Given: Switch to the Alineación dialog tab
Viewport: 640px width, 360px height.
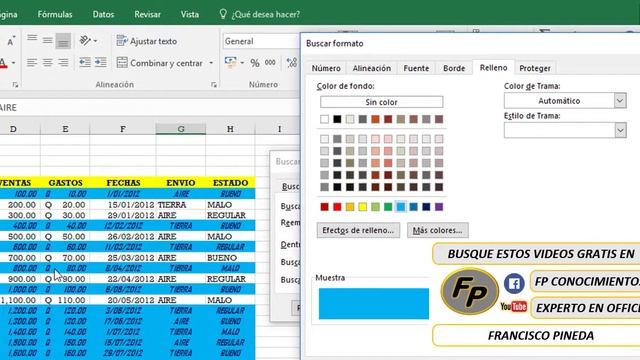Looking at the screenshot, I should coord(371,68).
